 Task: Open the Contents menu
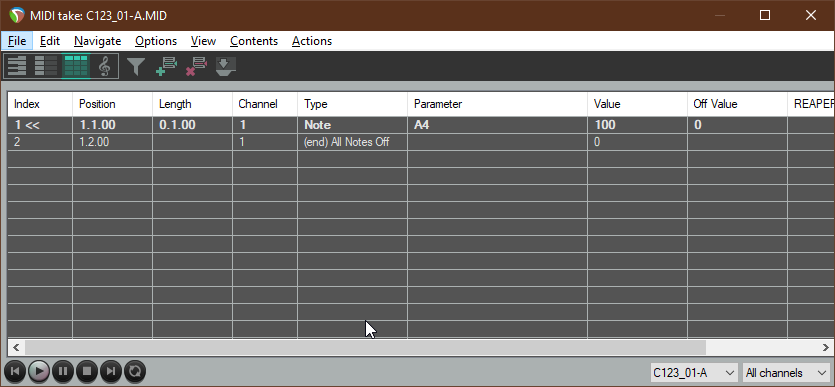click(x=254, y=41)
